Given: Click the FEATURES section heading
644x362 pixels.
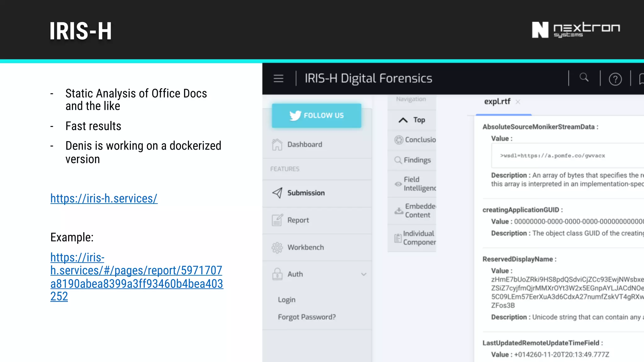Looking at the screenshot, I should pos(285,169).
